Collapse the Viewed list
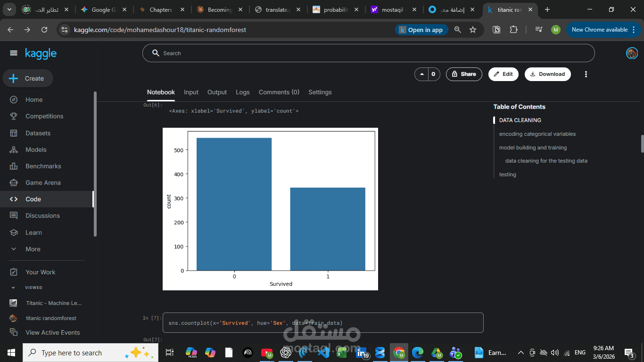Viewport: 644px width, 362px height. pos(13,288)
